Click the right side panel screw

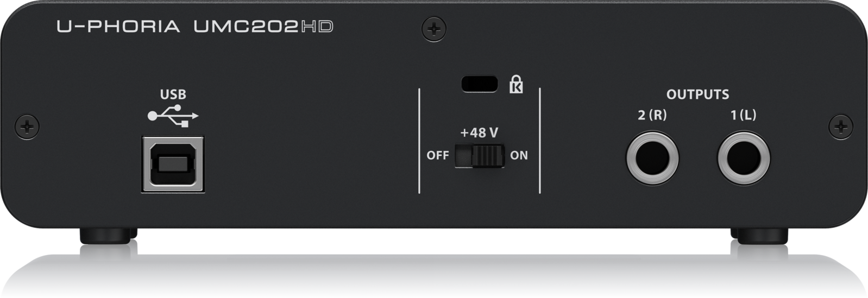click(x=841, y=127)
